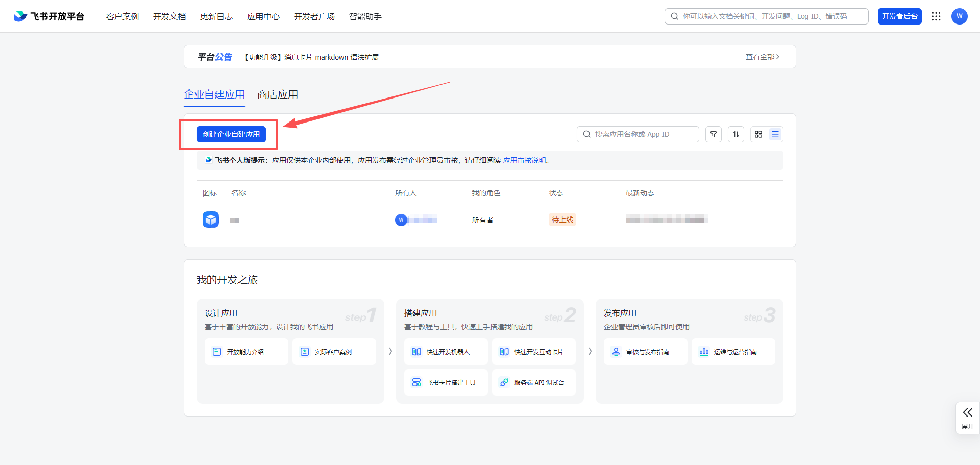The image size is (980, 465).
Task: Open the user avatar profile menu
Action: 959,16
